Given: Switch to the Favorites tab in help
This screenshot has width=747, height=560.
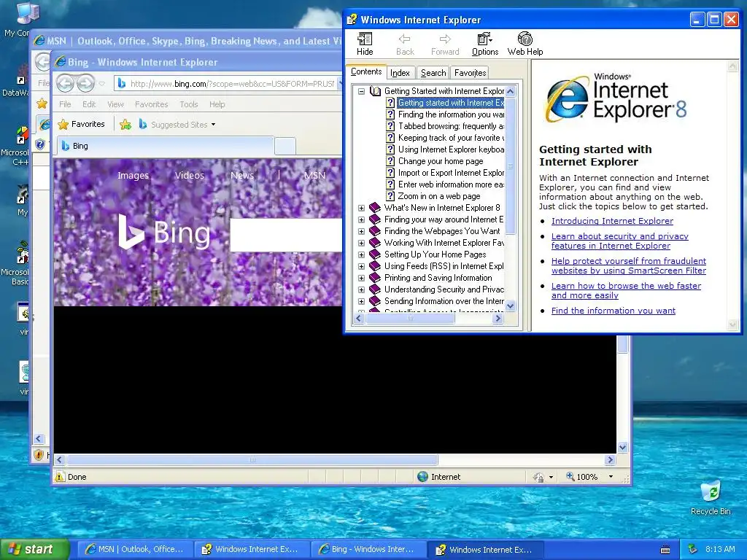Looking at the screenshot, I should [x=470, y=73].
